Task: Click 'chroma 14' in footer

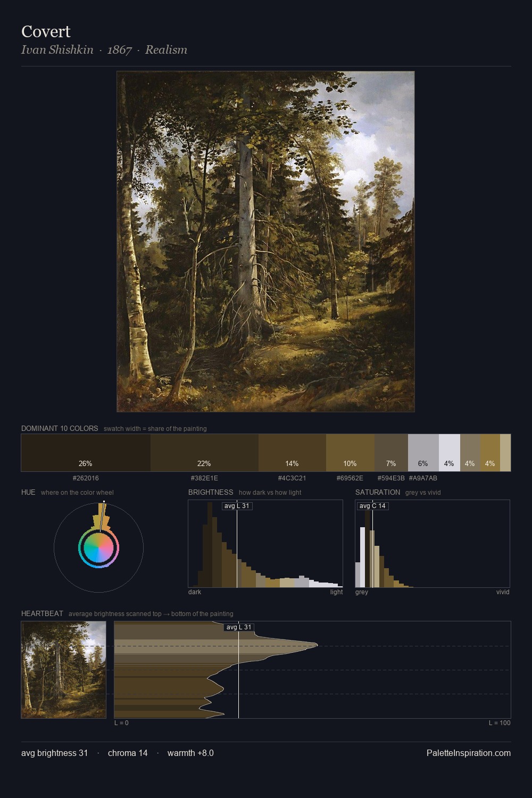Action: [128, 753]
